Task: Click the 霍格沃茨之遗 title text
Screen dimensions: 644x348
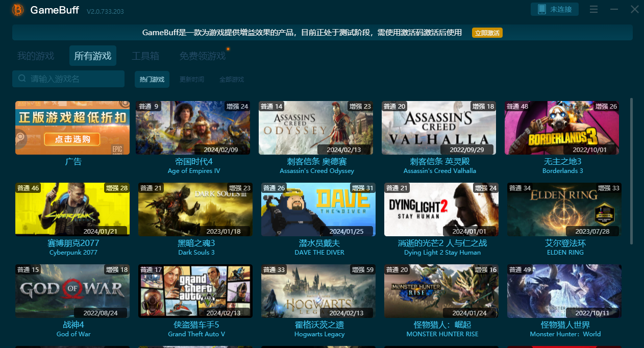Action: pos(319,325)
